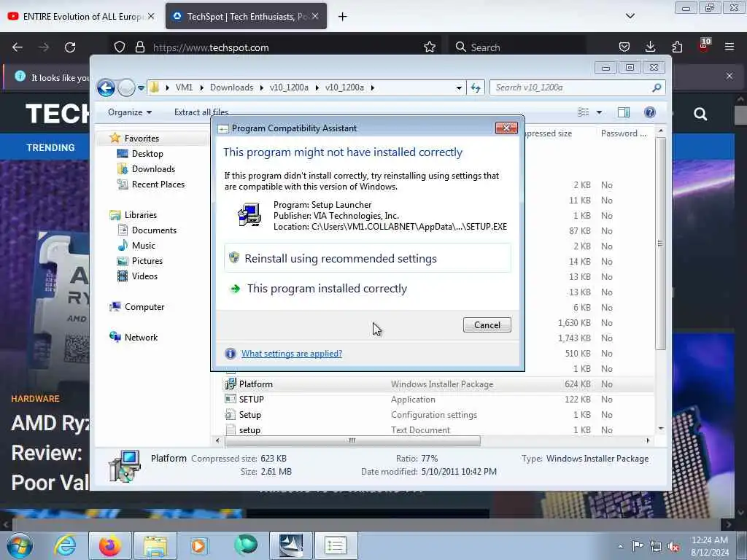
Task: Open the Documents library
Action: [x=154, y=230]
